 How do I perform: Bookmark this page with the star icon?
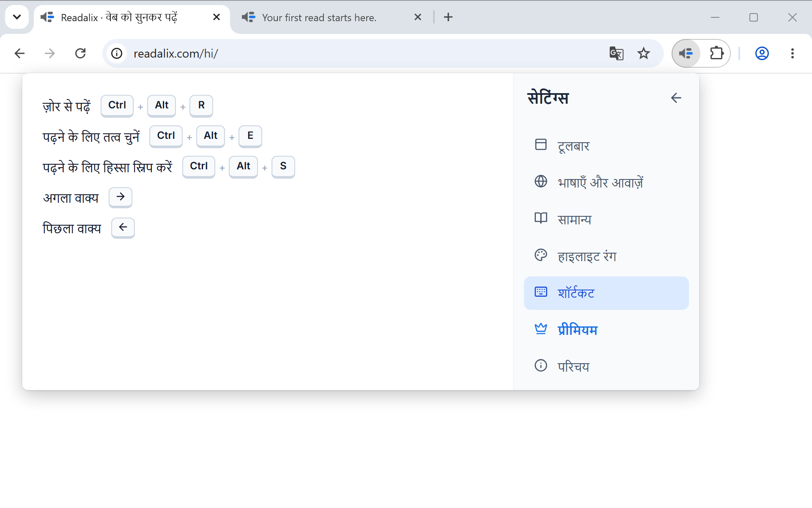click(644, 53)
